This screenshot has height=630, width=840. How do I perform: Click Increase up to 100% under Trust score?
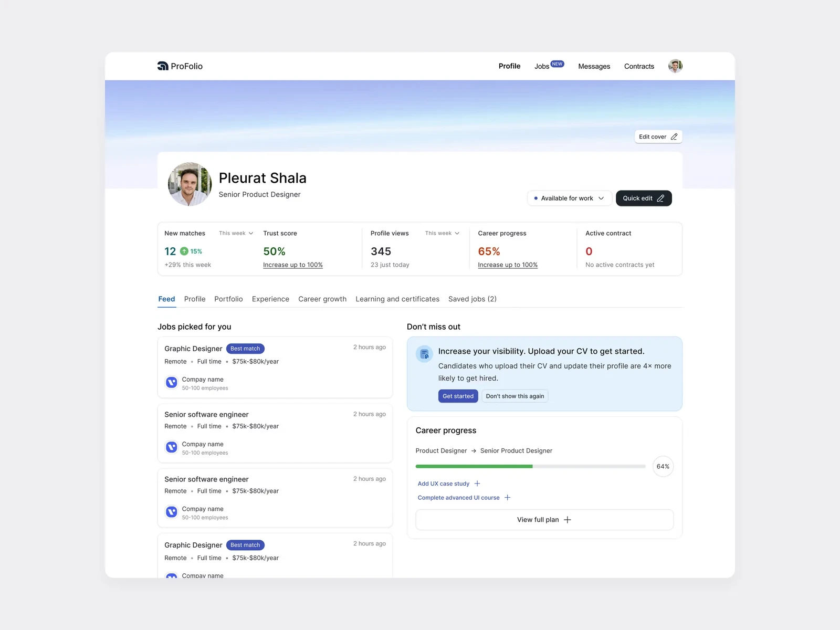tap(293, 265)
